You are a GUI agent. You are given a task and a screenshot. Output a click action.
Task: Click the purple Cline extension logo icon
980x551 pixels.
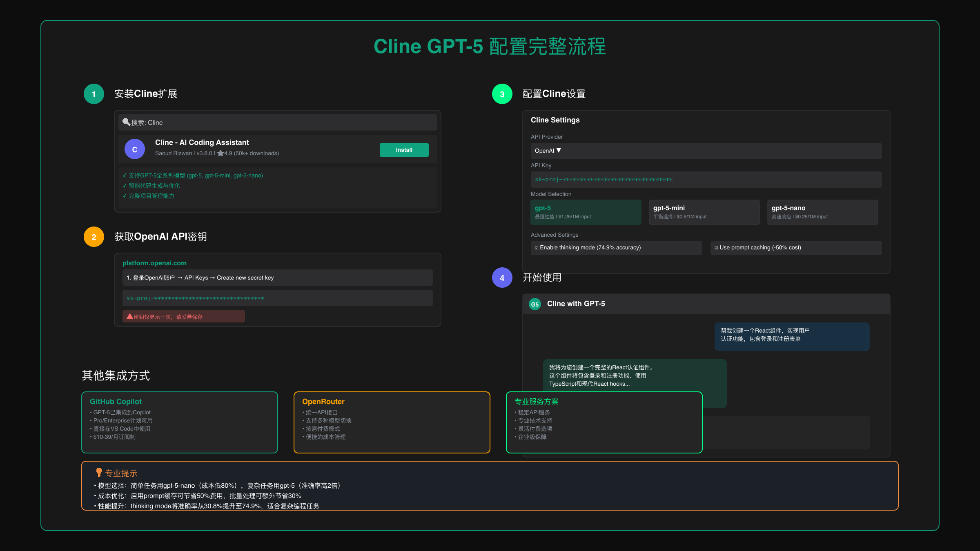tap(135, 149)
